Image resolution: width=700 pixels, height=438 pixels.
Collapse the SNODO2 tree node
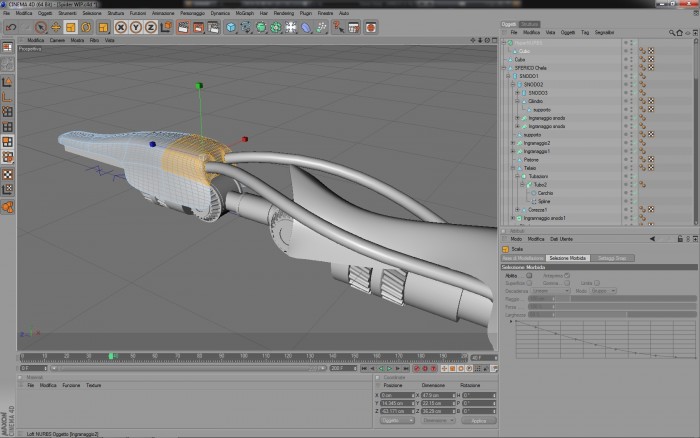pos(512,84)
